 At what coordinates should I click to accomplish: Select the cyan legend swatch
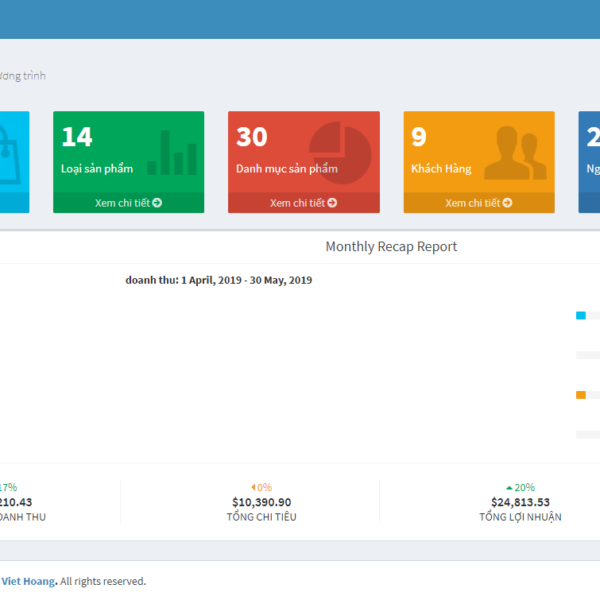(581, 315)
